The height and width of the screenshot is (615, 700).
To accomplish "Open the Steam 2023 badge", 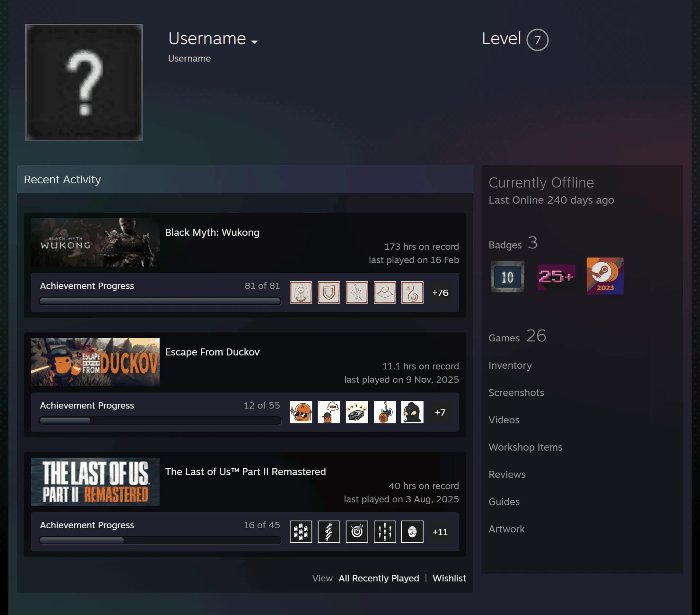I will point(605,276).
